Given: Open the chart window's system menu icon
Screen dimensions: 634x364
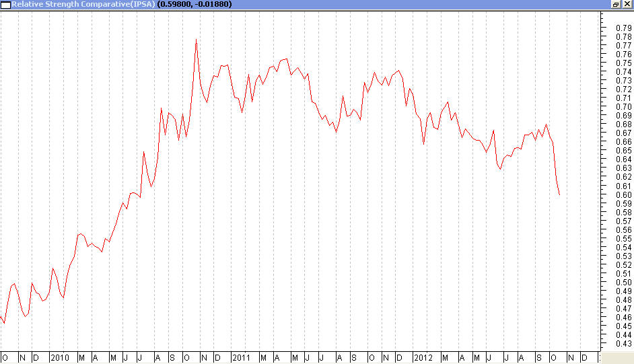Looking at the screenshot, I should (x=5, y=5).
